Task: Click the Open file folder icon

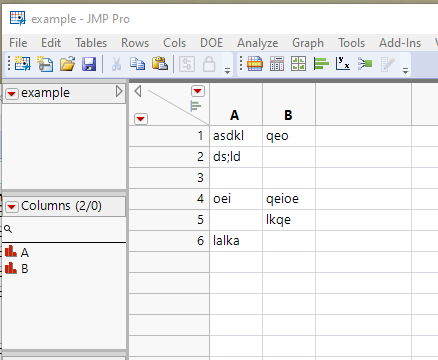Action: pos(67,64)
